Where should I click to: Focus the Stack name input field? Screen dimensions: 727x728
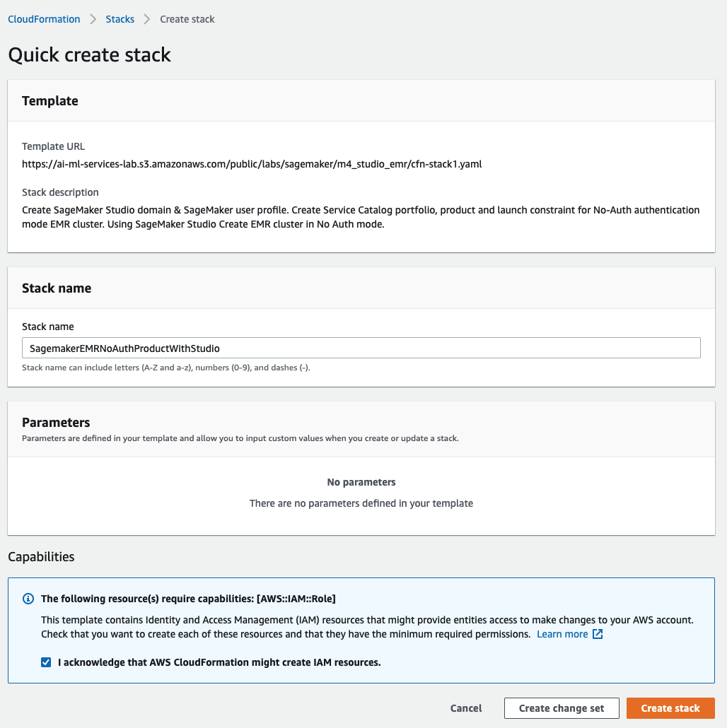click(x=361, y=348)
